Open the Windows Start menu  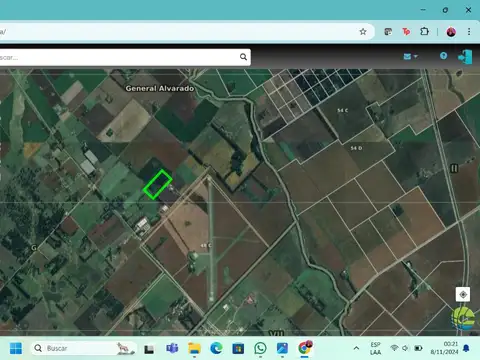point(16,348)
